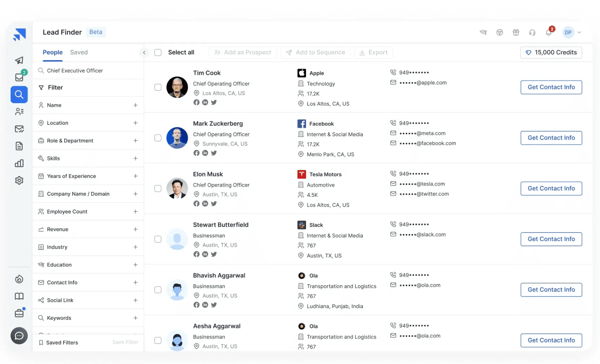Open the prospects list icon in sidebar
This screenshot has width=600, height=364.
[19, 112]
